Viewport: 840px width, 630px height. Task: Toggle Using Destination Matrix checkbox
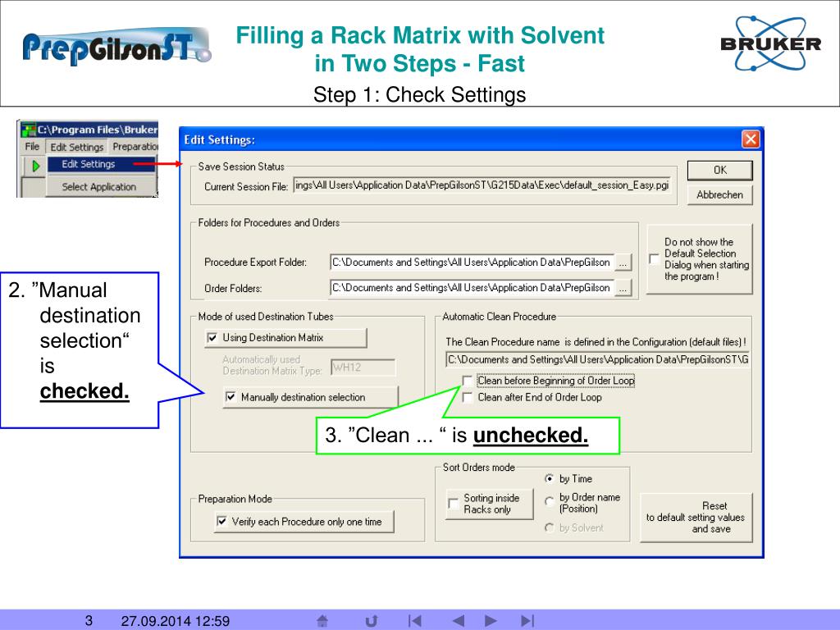click(x=212, y=337)
